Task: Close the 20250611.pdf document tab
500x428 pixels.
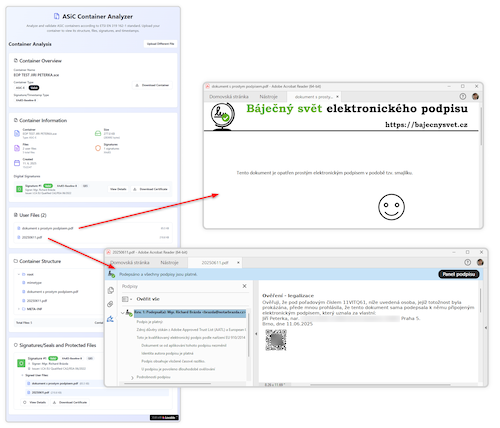Action: click(238, 263)
